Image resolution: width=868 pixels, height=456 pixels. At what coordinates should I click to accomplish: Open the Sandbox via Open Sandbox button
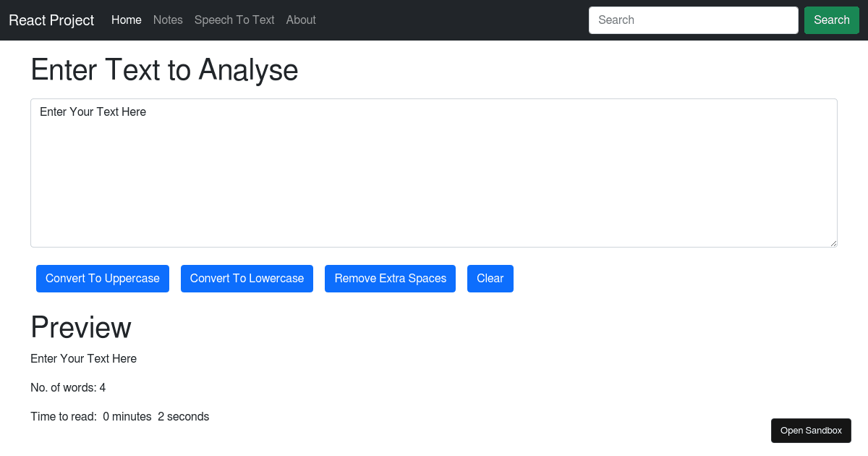[811, 430]
